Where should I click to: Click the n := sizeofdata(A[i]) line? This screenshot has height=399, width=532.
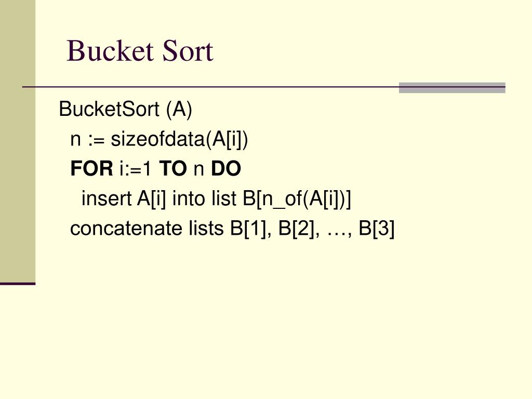pos(159,139)
